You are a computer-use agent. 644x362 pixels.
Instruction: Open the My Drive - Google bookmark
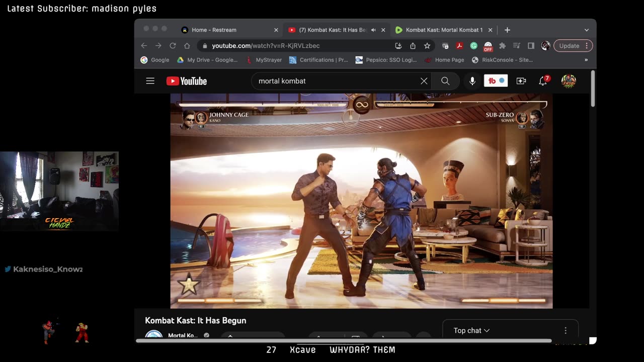tap(207, 60)
